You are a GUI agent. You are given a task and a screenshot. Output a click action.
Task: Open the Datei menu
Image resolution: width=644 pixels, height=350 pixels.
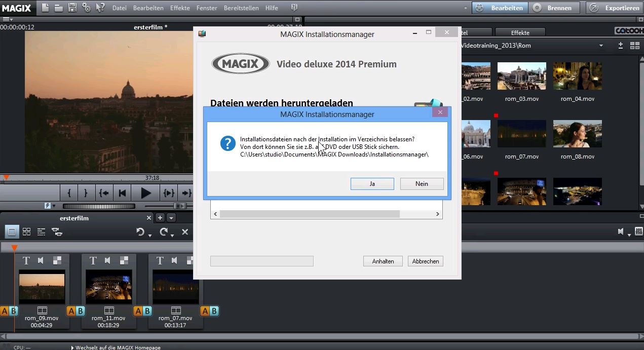tap(120, 8)
